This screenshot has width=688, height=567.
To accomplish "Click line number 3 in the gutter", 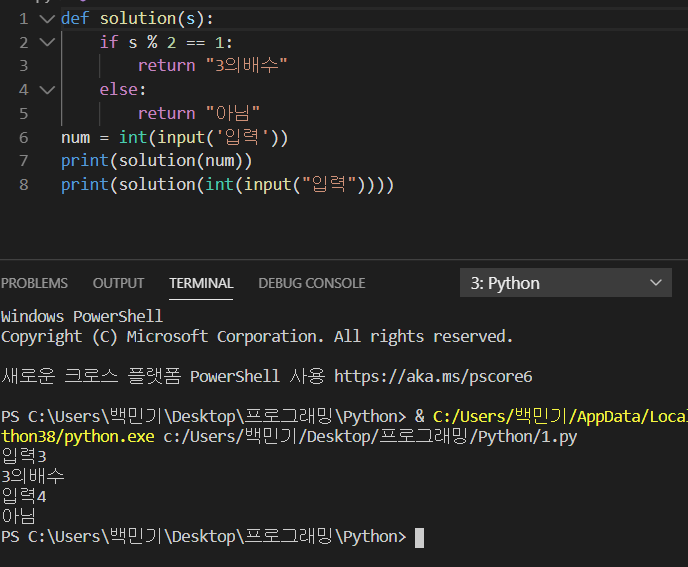I will pos(24,66).
